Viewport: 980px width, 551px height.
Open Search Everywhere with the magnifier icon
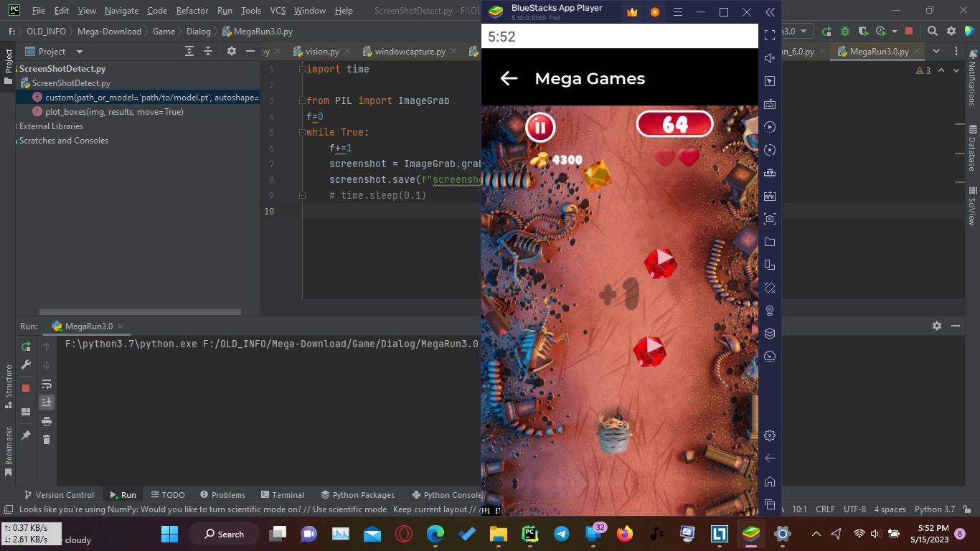933,31
